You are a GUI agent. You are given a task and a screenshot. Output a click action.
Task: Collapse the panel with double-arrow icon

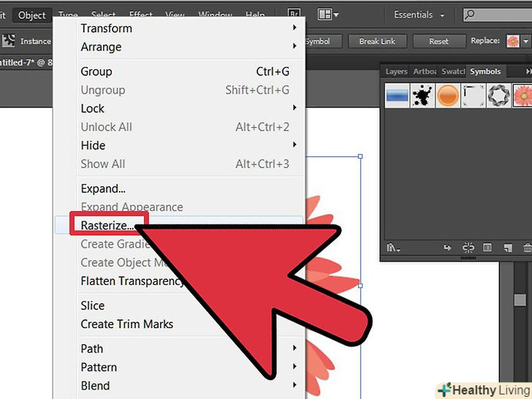(528, 72)
